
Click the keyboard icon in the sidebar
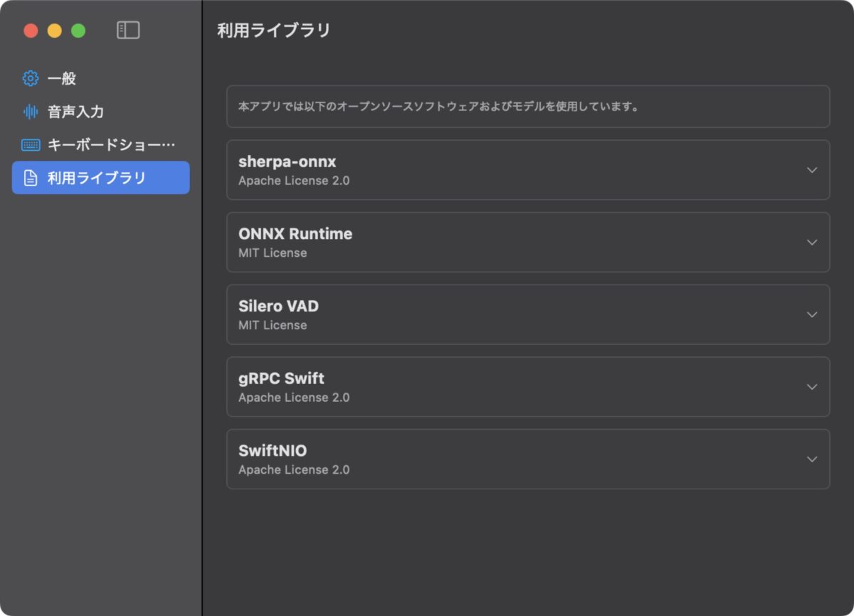pyautogui.click(x=31, y=145)
